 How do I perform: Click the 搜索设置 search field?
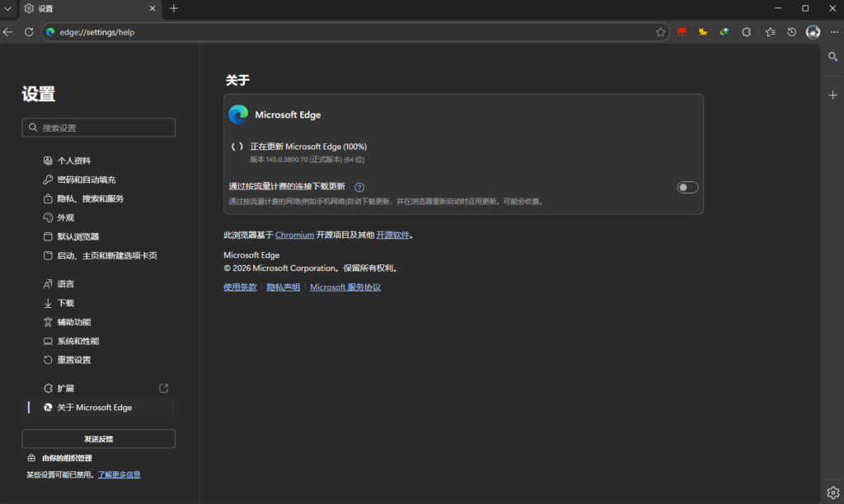[x=98, y=128]
